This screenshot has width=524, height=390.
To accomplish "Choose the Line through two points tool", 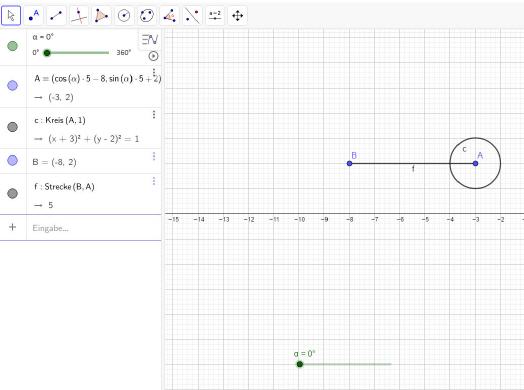I will click(x=56, y=15).
